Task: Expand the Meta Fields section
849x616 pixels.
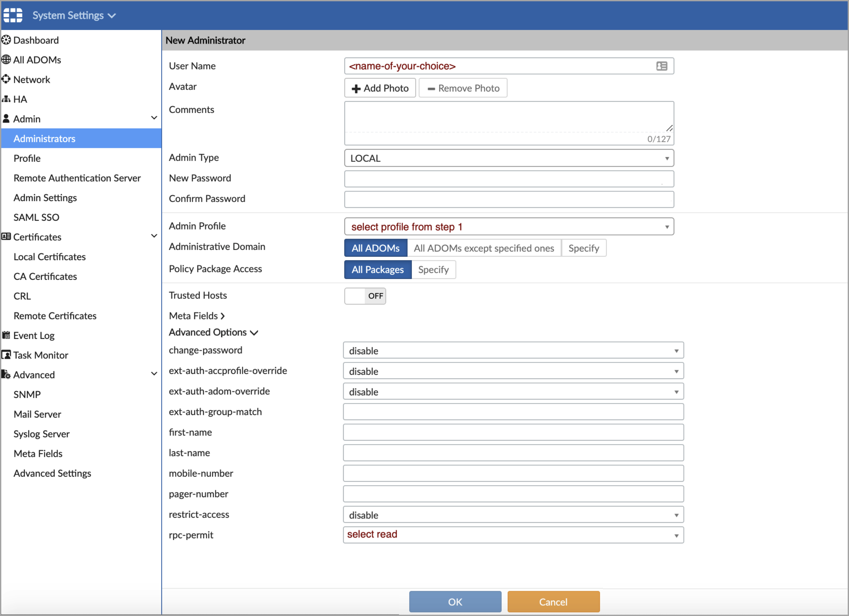Action: click(197, 316)
